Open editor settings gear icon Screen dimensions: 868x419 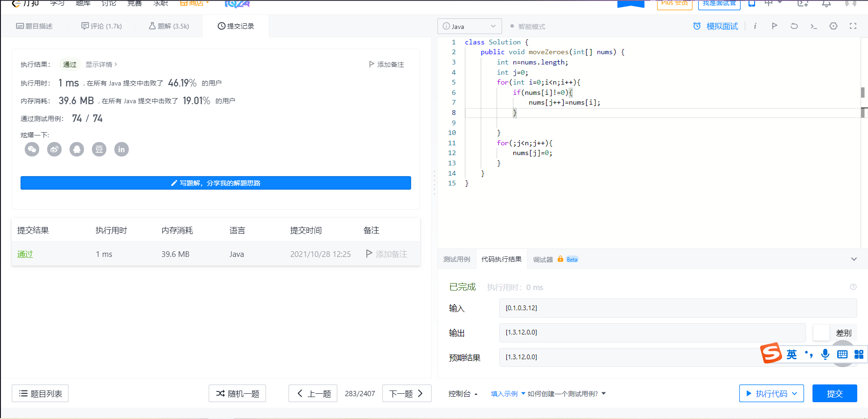833,26
